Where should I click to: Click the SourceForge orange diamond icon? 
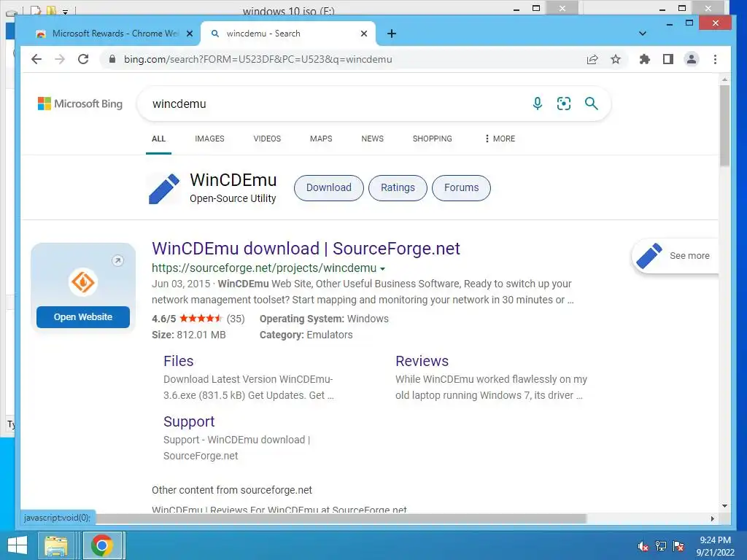[83, 282]
